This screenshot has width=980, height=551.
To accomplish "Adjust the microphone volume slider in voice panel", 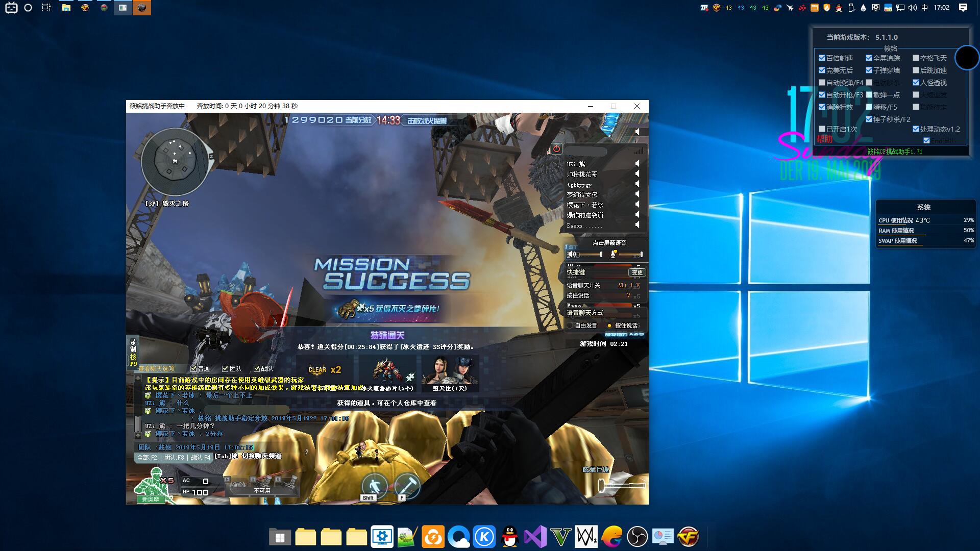I will pos(630,254).
